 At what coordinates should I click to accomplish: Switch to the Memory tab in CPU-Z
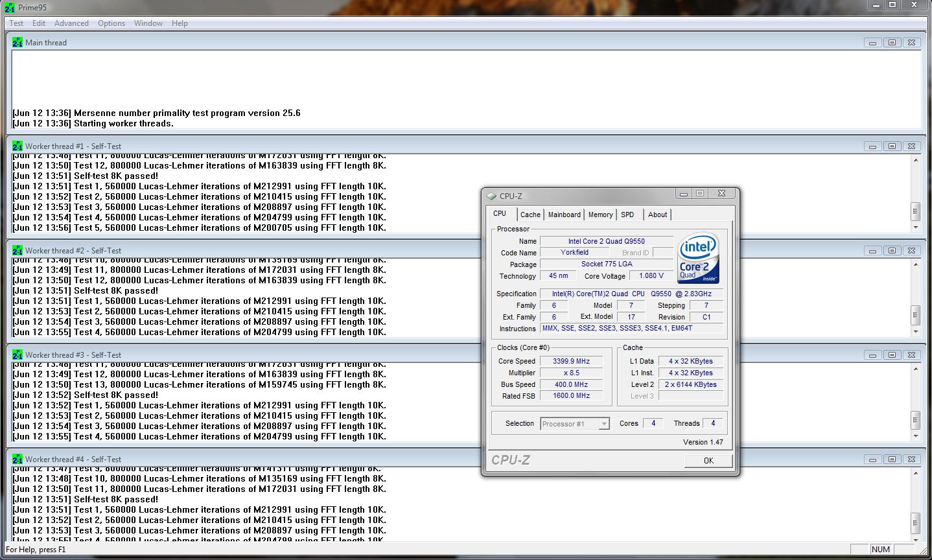[x=601, y=215]
